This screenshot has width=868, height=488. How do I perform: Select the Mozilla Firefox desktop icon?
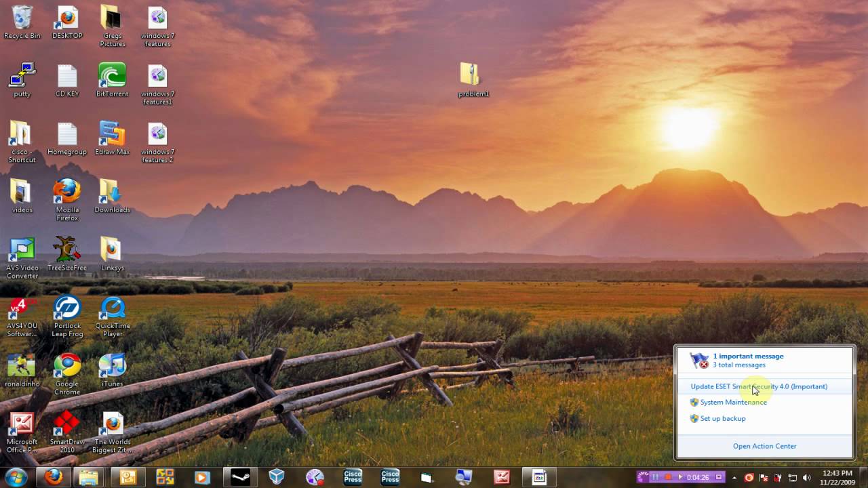point(67,200)
